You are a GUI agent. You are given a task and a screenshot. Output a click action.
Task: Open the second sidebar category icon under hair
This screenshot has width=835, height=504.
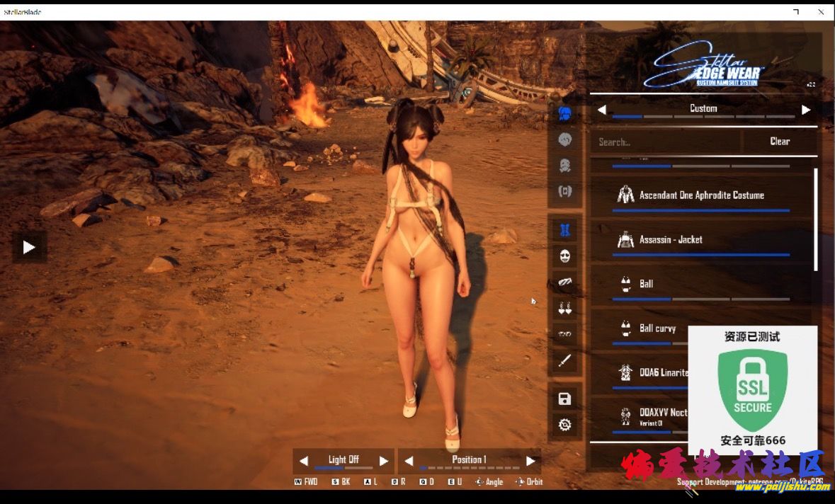pos(564,139)
